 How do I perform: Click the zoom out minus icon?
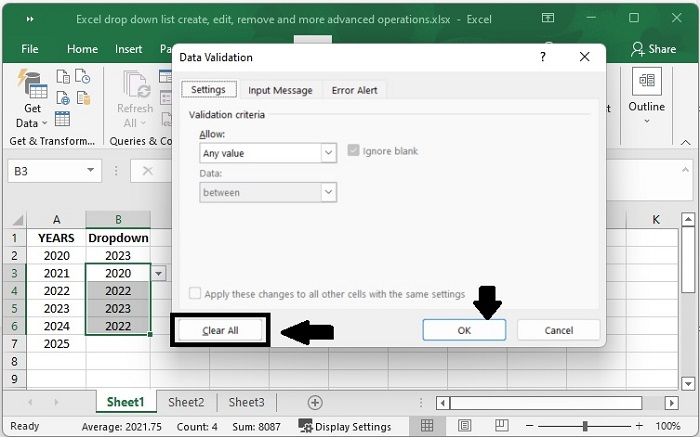(x=529, y=426)
